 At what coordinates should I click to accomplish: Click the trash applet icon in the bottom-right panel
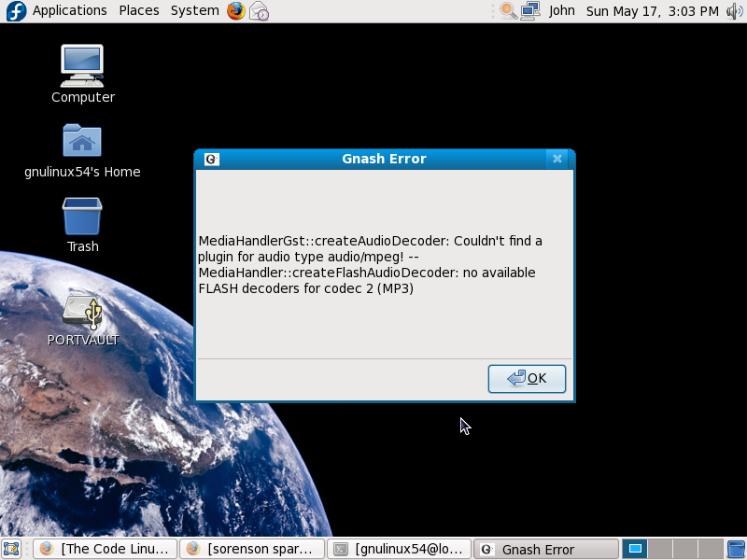click(x=736, y=549)
